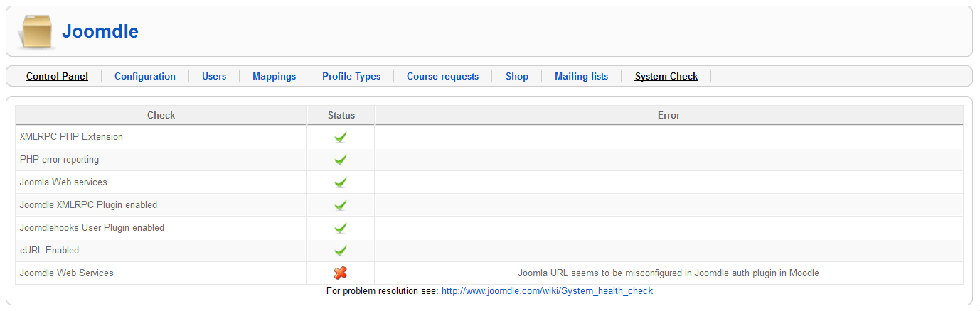This screenshot has width=980, height=311.
Task: Click green checkmark for Joomla Web services
Action: click(x=341, y=182)
